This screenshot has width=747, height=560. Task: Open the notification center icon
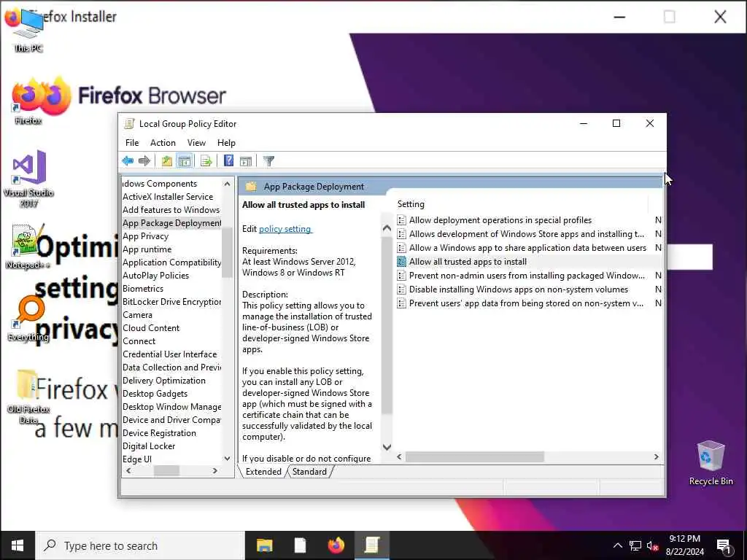pos(724,545)
